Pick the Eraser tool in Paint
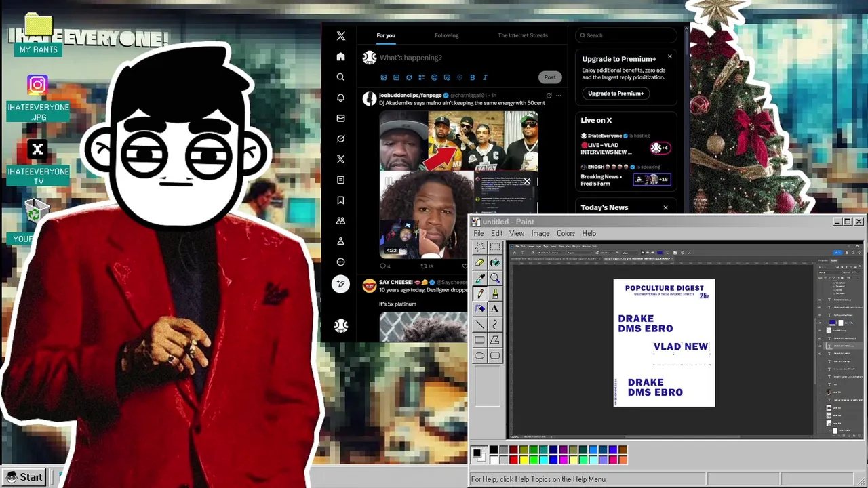The height and width of the screenshot is (488, 868). click(480, 263)
